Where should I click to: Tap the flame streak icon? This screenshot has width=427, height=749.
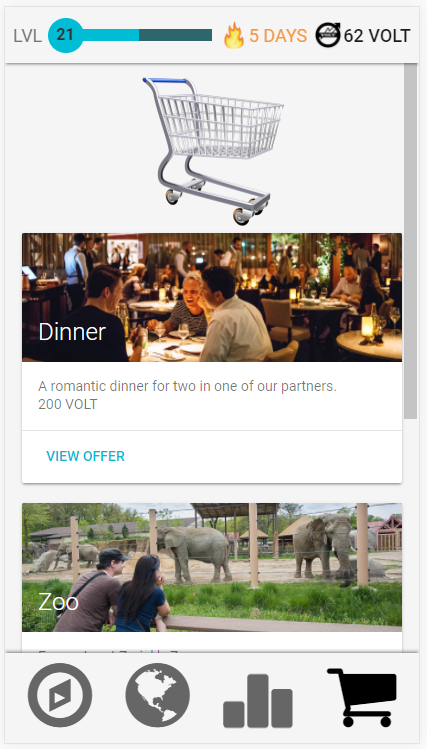[x=234, y=36]
